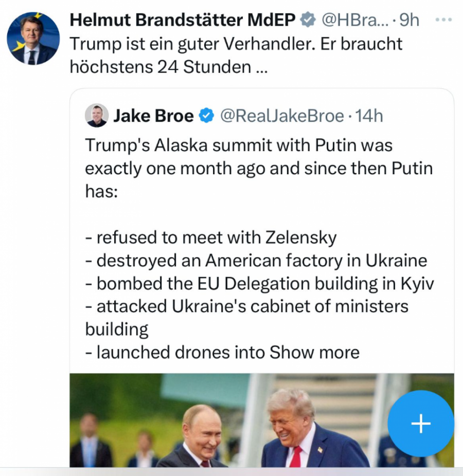Open the three-dot more options menu

coord(443,20)
